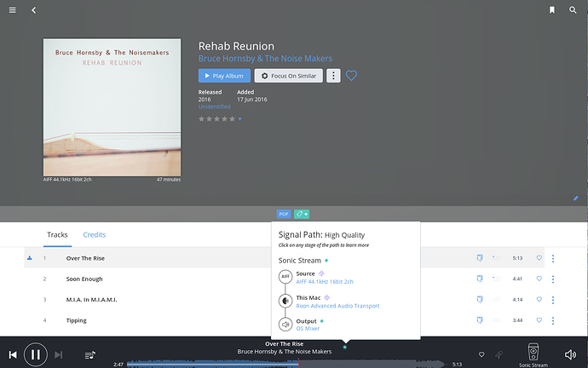Select the POP genre tag

(x=284, y=214)
